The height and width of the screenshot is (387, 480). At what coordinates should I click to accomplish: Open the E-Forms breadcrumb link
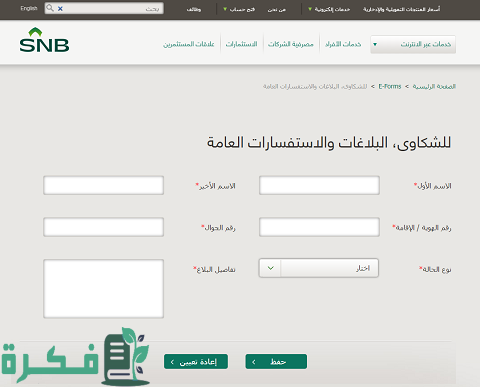[x=390, y=86]
